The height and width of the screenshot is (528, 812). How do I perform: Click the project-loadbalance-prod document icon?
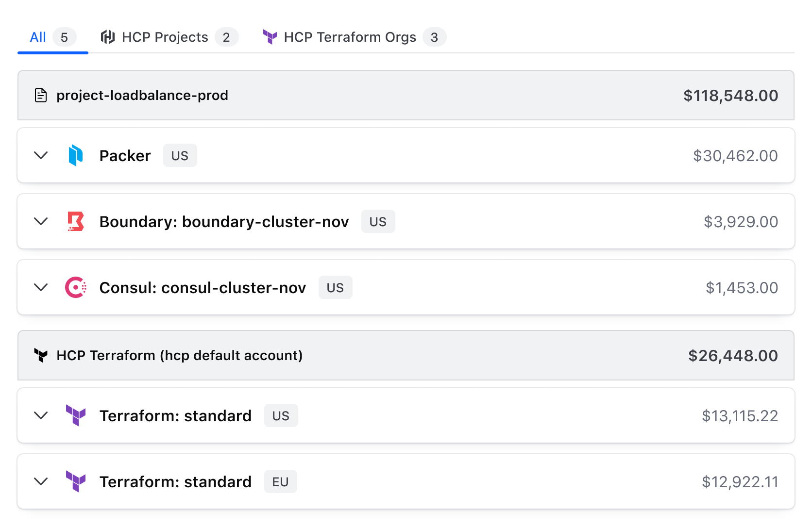tap(41, 95)
